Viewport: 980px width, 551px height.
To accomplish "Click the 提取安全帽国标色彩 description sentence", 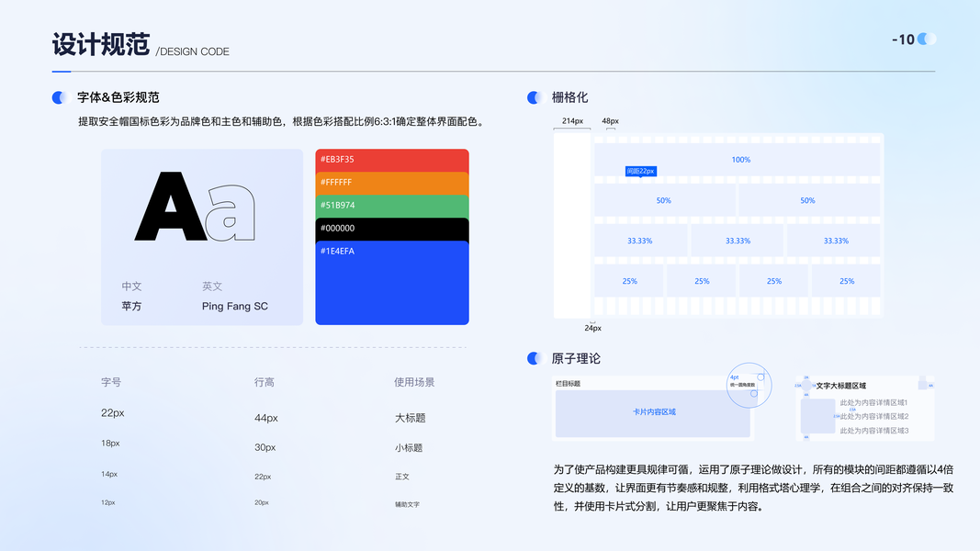I will 283,122.
